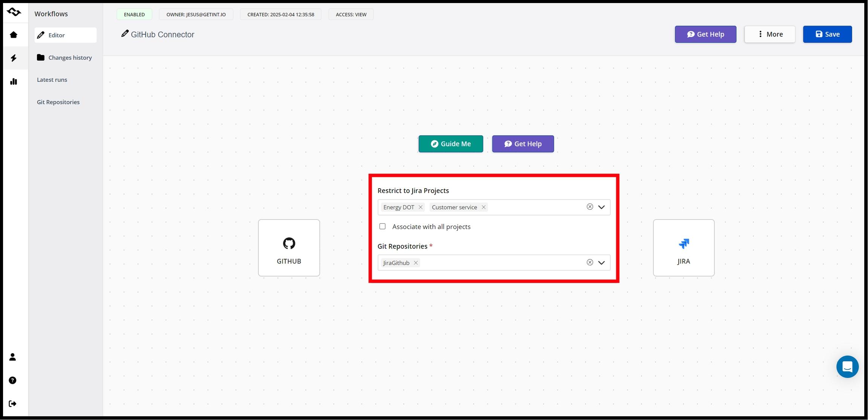The width and height of the screenshot is (868, 420).
Task: Select the JIRA node card
Action: coord(683,248)
